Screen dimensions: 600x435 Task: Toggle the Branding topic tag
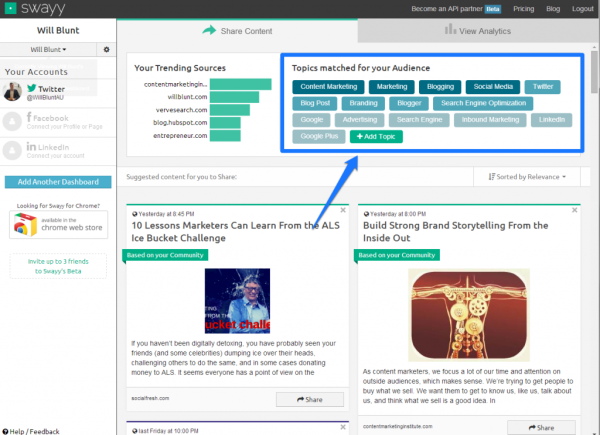[363, 103]
